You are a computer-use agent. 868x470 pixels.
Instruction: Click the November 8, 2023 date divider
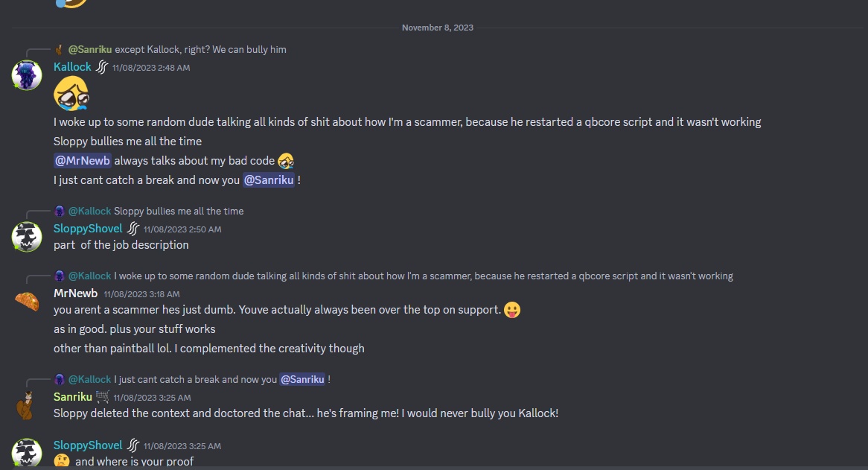coord(438,28)
